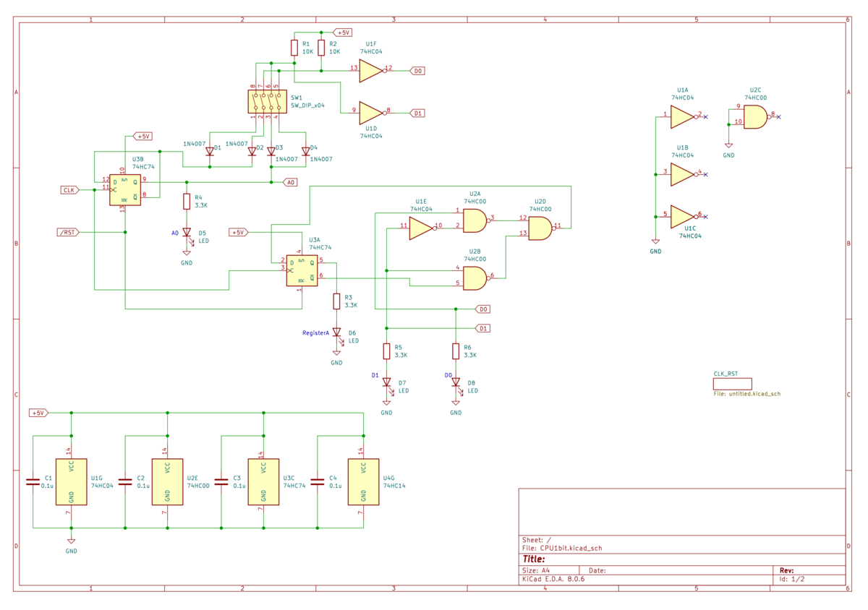Screen dimensions: 868x610
Task: Click the U2A NAND gate symbol
Action: tap(475, 220)
